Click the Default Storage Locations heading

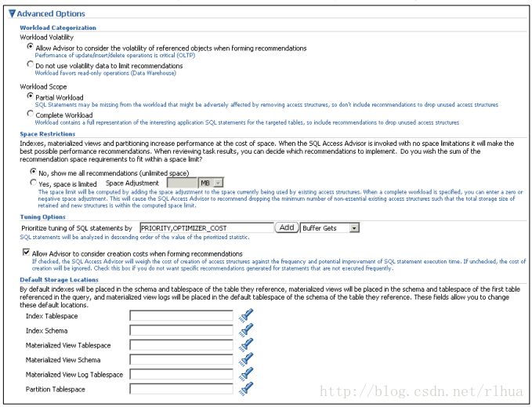[x=59, y=280]
